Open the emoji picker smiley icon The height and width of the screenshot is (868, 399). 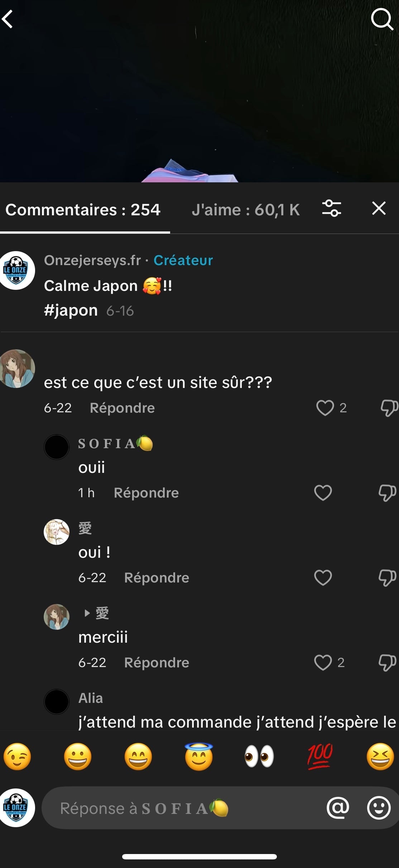pos(379,808)
